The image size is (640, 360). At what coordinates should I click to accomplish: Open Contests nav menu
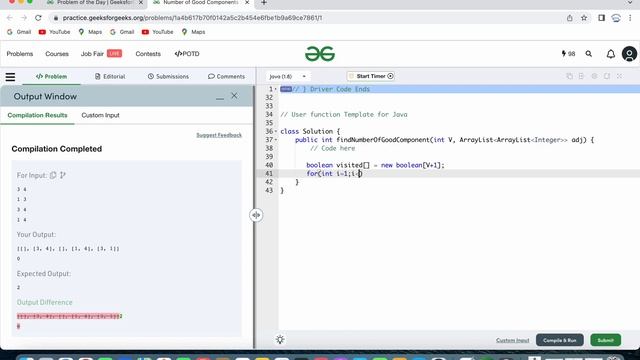pyautogui.click(x=148, y=54)
